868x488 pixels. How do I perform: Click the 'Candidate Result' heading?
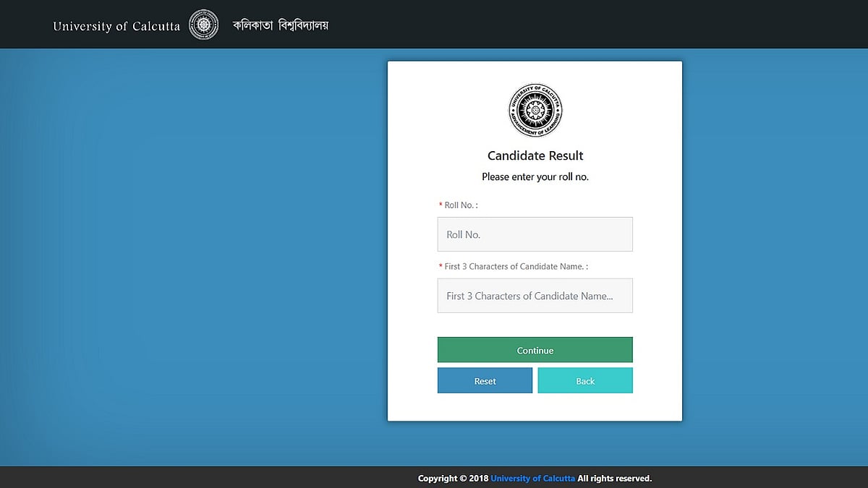(x=535, y=155)
